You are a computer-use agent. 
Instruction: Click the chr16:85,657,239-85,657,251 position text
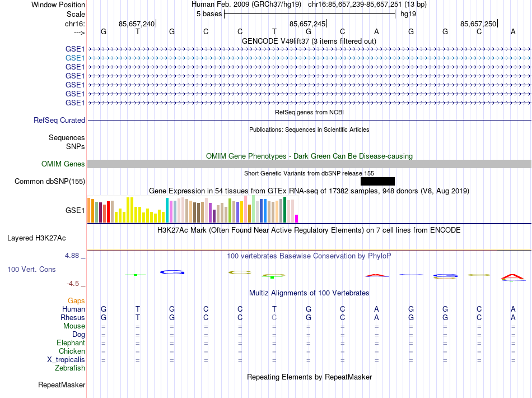click(x=367, y=4)
